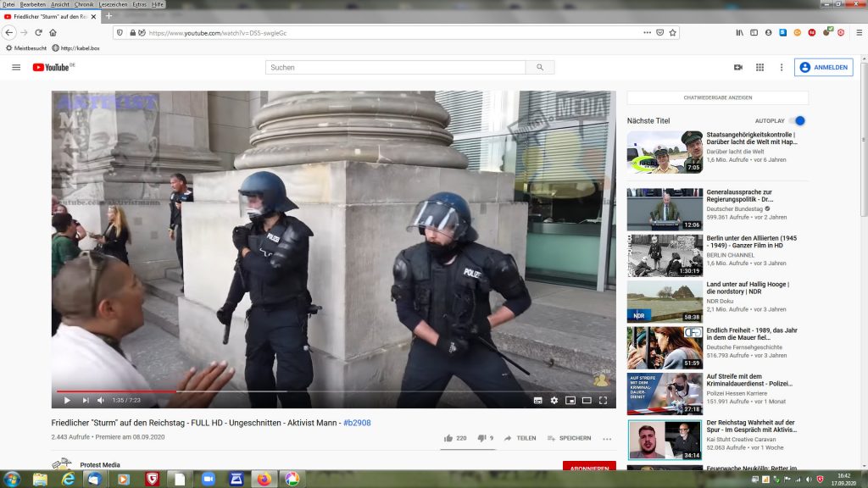Open YouTube apps grid icon
Image resolution: width=868 pixels, height=488 pixels.
pyautogui.click(x=759, y=67)
